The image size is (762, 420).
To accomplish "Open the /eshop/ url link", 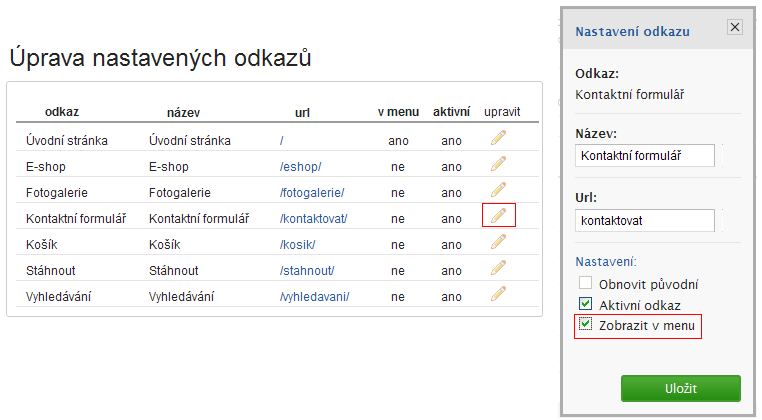I will pyautogui.click(x=301, y=167).
